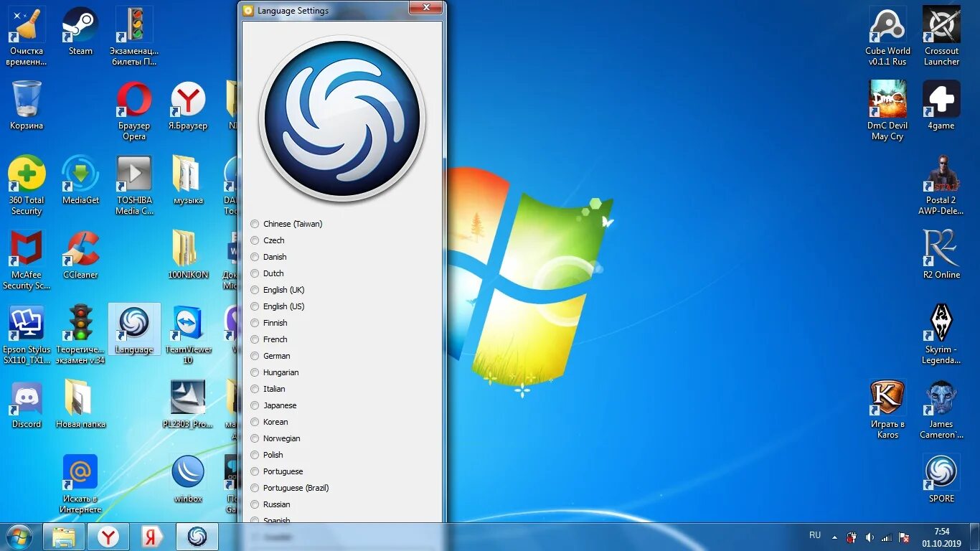The height and width of the screenshot is (551, 980).
Task: Show hidden system tray icons
Action: point(834,537)
